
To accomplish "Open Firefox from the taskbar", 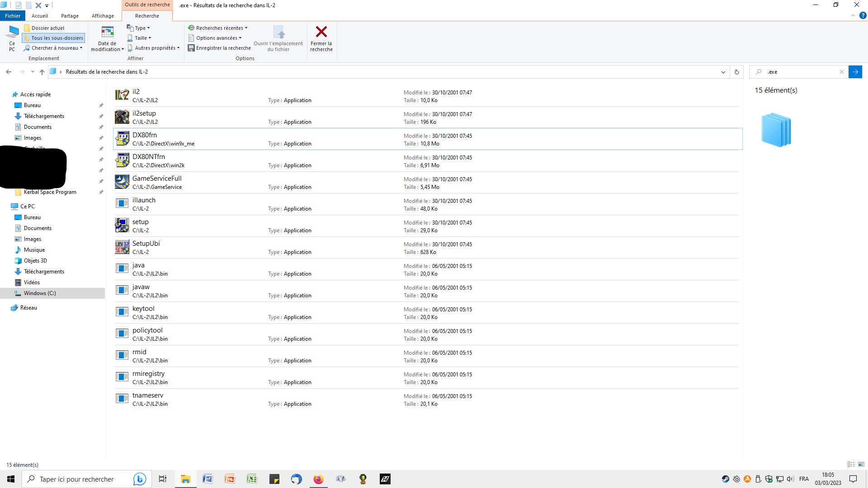I will (318, 479).
